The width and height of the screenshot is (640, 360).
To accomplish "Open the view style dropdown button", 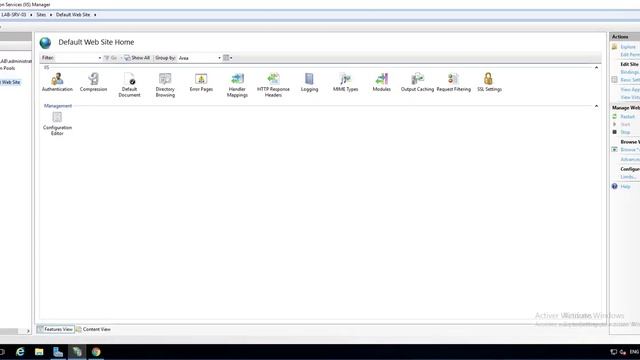I will point(227,58).
